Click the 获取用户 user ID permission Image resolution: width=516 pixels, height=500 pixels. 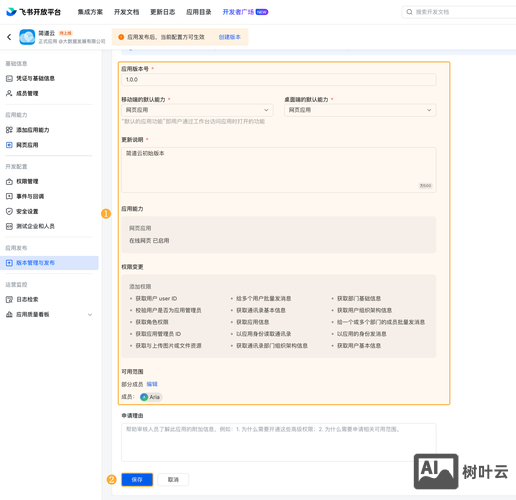point(156,298)
